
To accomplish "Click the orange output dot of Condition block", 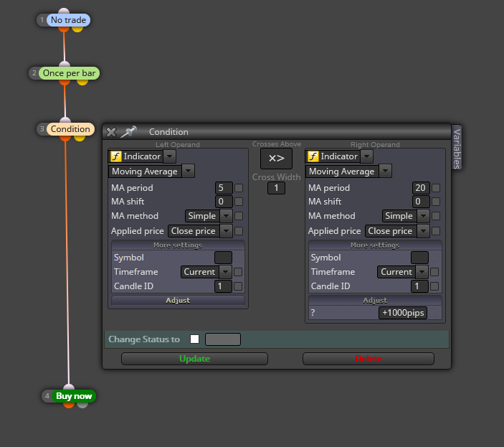I will (x=65, y=138).
